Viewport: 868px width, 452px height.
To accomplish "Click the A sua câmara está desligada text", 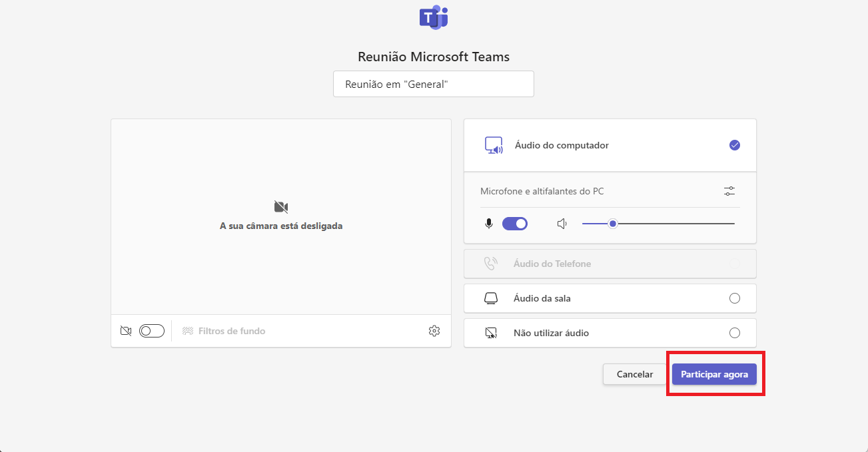I will tap(281, 226).
